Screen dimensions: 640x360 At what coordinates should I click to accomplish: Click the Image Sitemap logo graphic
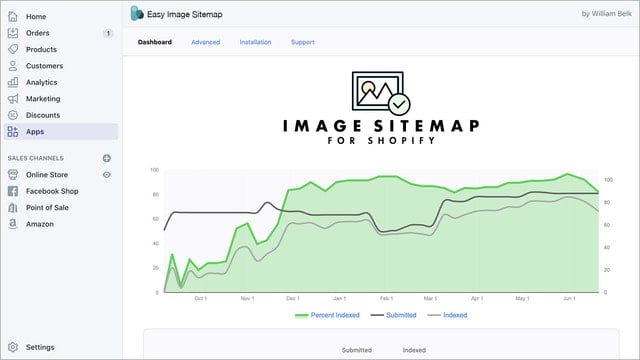(x=381, y=108)
